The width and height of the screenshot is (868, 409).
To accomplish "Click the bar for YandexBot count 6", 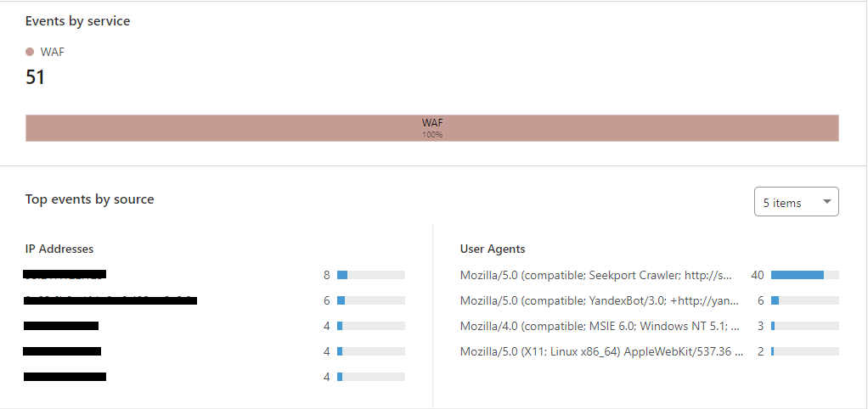I will pyautogui.click(x=805, y=300).
